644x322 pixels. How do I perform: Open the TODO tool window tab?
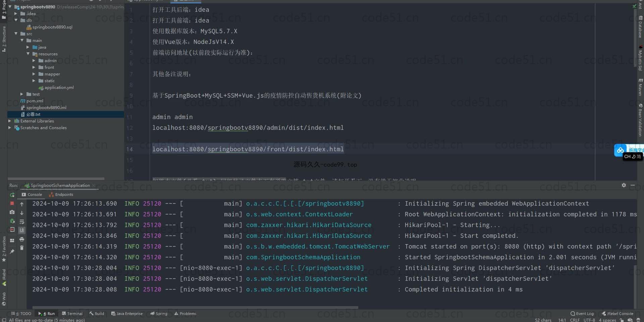pos(21,314)
